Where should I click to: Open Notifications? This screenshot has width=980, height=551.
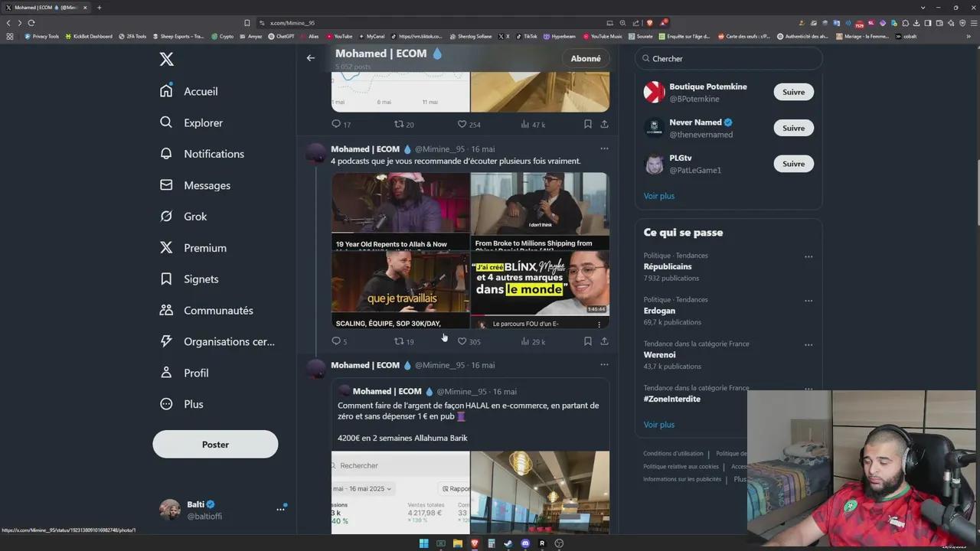tap(202, 154)
